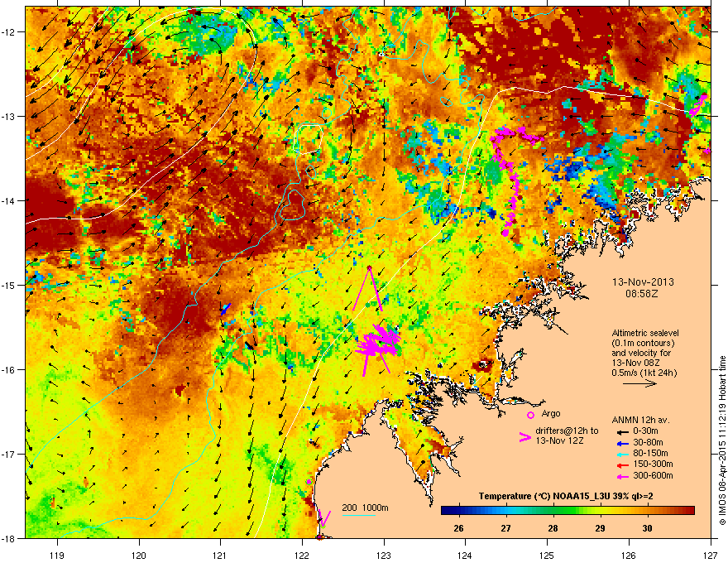Click the 200 1000m isobath label

tap(365, 508)
